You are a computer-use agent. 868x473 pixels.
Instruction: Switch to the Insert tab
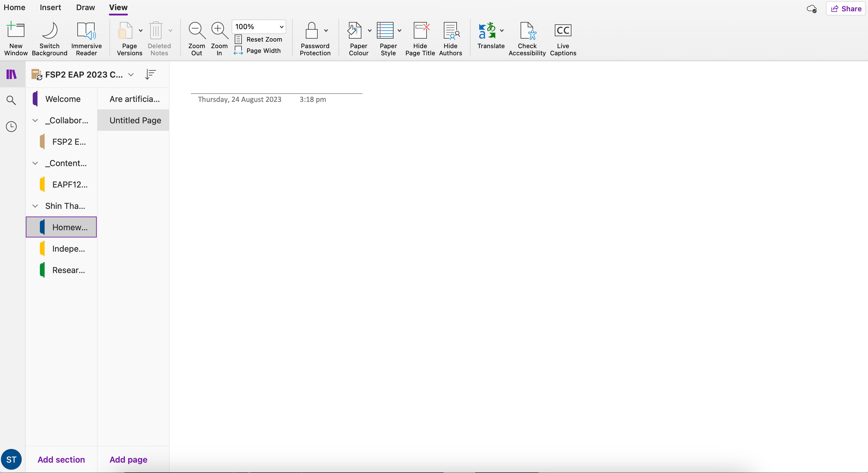click(x=50, y=7)
